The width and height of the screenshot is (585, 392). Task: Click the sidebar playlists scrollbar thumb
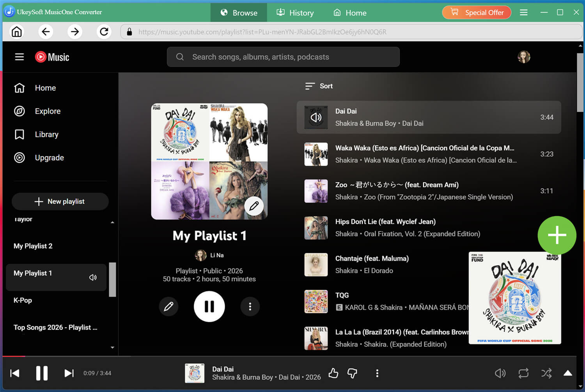pyautogui.click(x=112, y=279)
